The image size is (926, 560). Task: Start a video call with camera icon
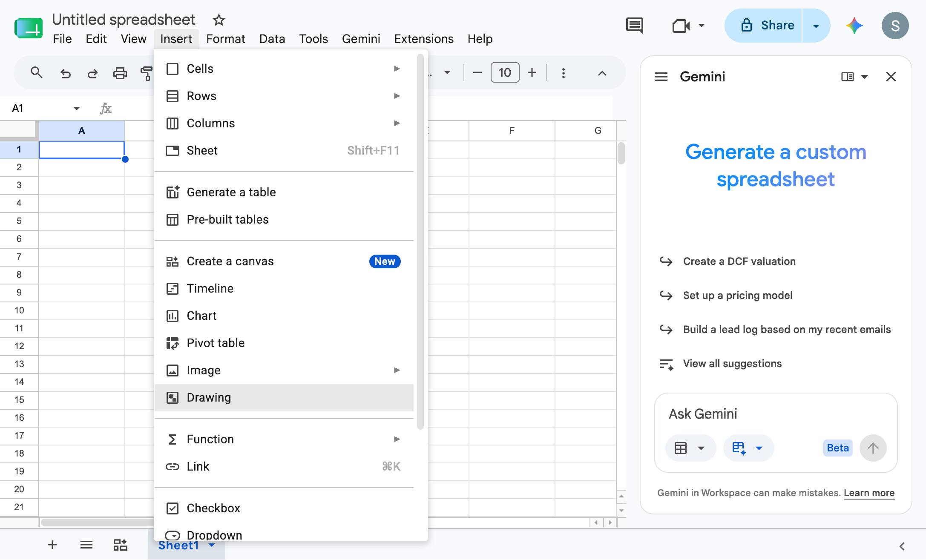[681, 26]
